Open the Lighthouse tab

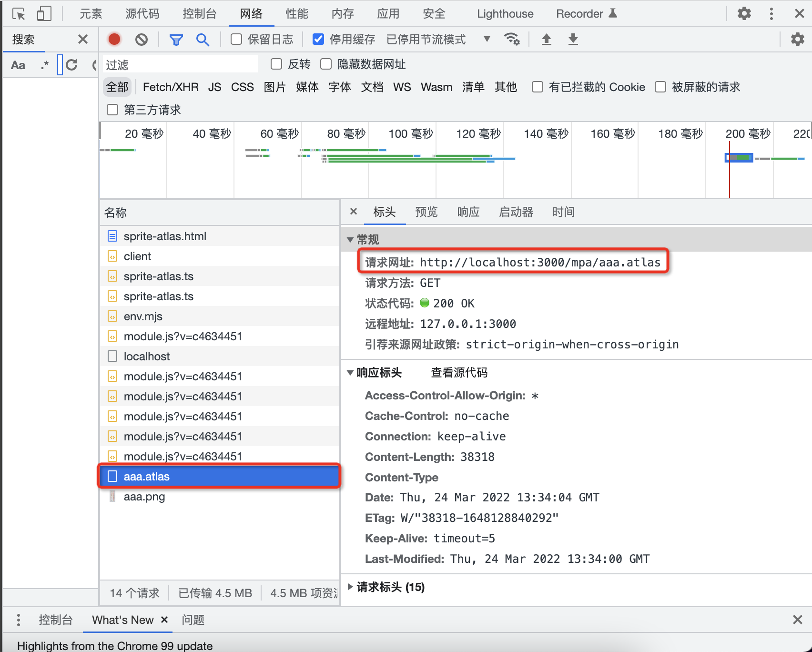click(505, 14)
